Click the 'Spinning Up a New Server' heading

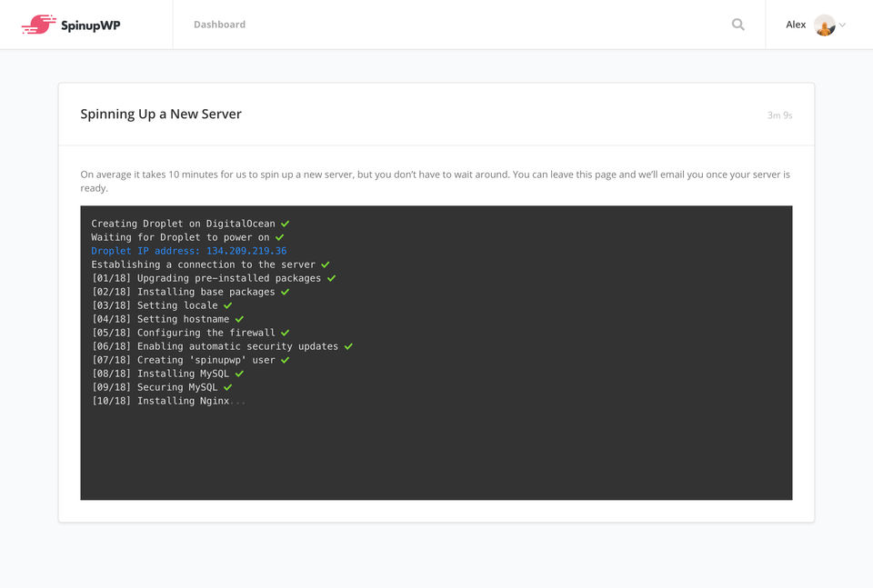click(x=161, y=114)
